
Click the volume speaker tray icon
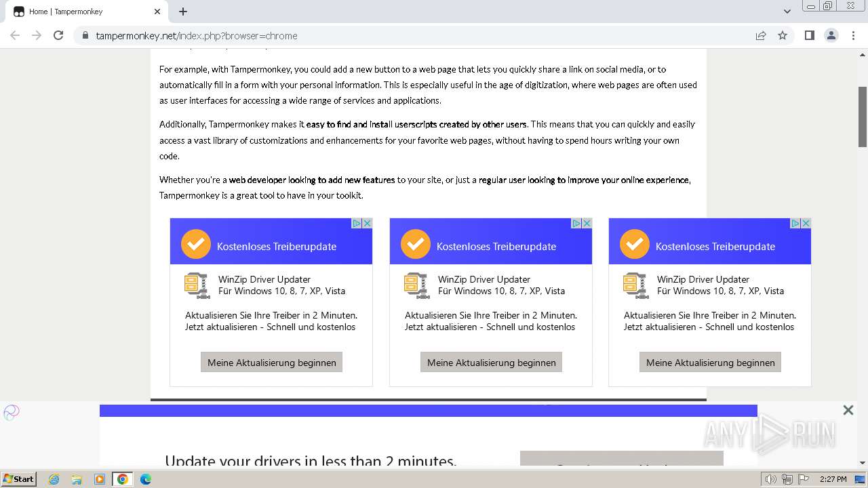(x=770, y=479)
